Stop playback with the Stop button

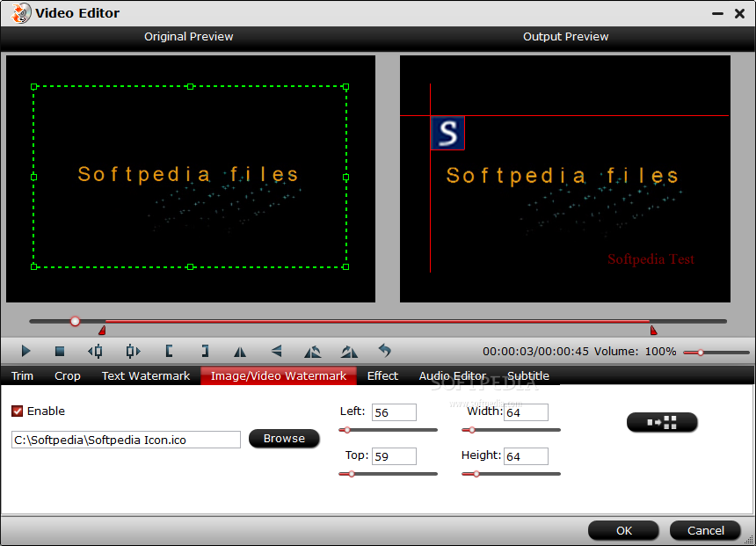(60, 351)
